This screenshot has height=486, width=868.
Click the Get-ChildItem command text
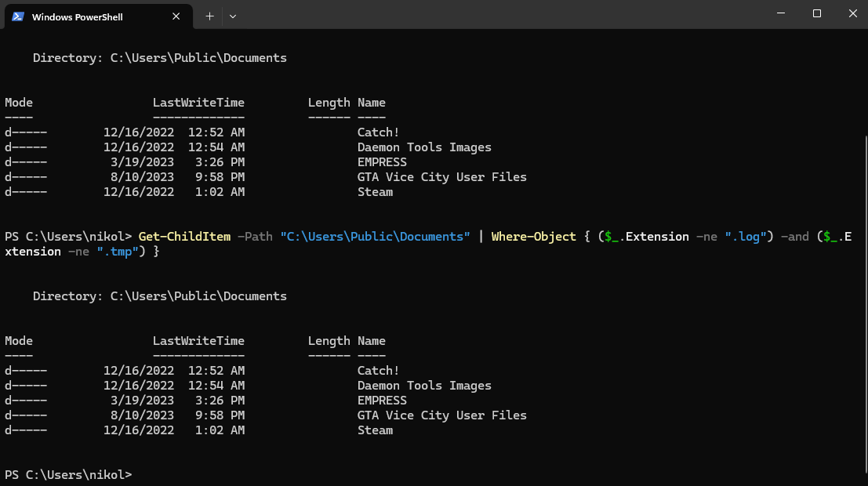pos(184,237)
